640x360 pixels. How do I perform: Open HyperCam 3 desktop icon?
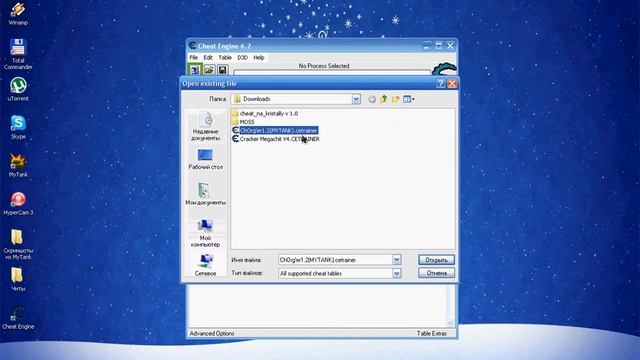tap(18, 203)
